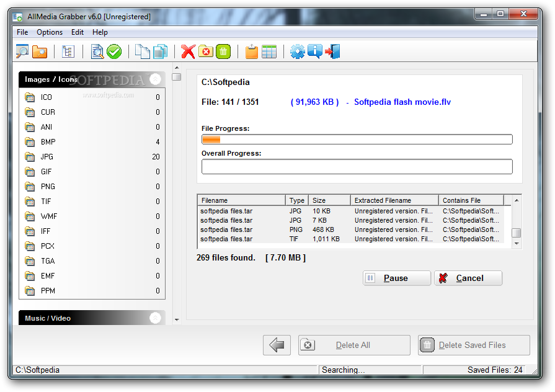
Task: Sort by the Size column header
Action: 329,200
